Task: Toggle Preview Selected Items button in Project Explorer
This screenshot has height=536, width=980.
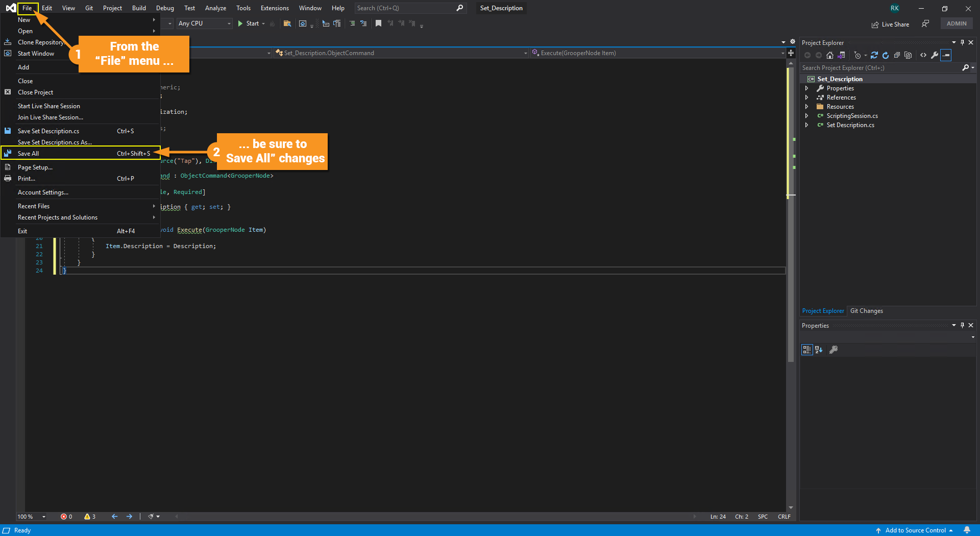Action: point(946,55)
